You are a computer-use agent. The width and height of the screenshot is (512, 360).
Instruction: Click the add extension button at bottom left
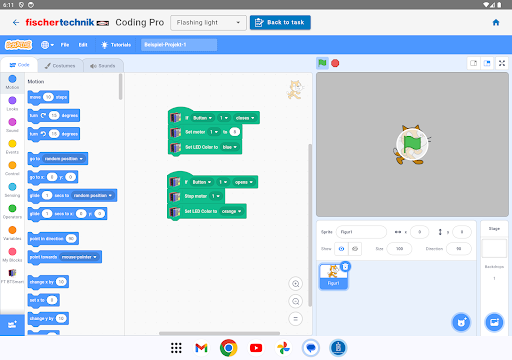12,325
